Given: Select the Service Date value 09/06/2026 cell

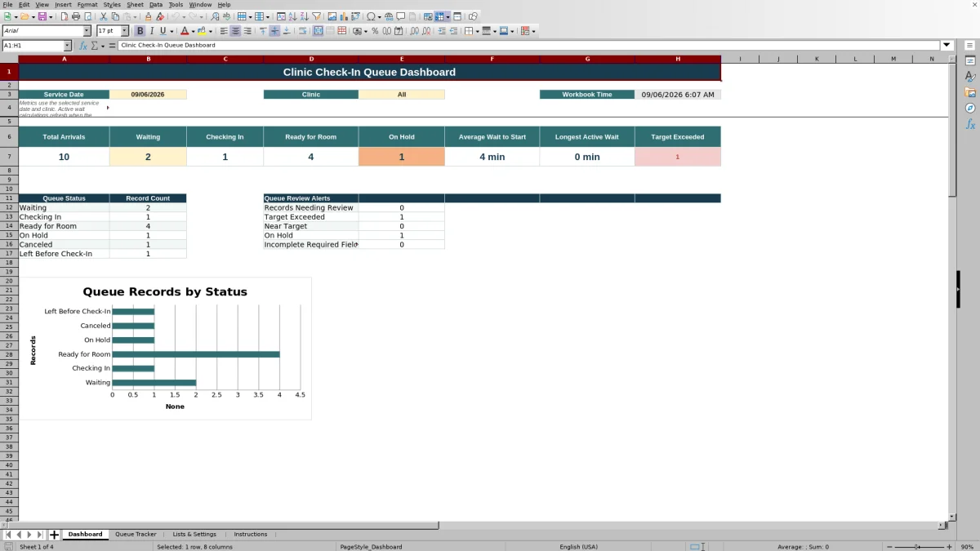Looking at the screenshot, I should [x=148, y=95].
